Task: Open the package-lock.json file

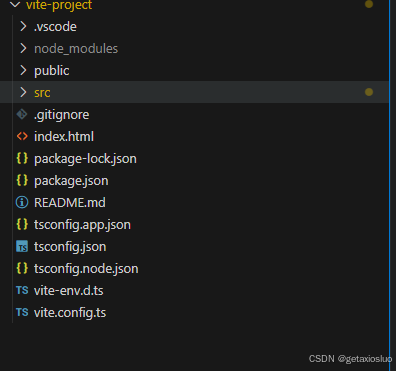Action: pos(85,159)
